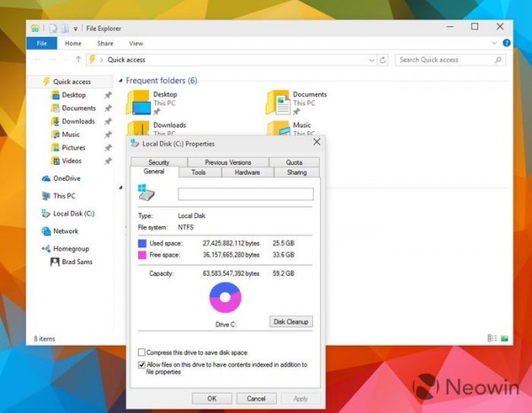
Task: Switch to the Quota tab
Action: 293,162
